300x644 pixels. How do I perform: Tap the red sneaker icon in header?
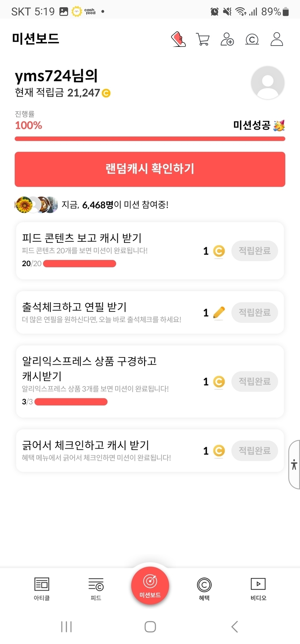[178, 39]
